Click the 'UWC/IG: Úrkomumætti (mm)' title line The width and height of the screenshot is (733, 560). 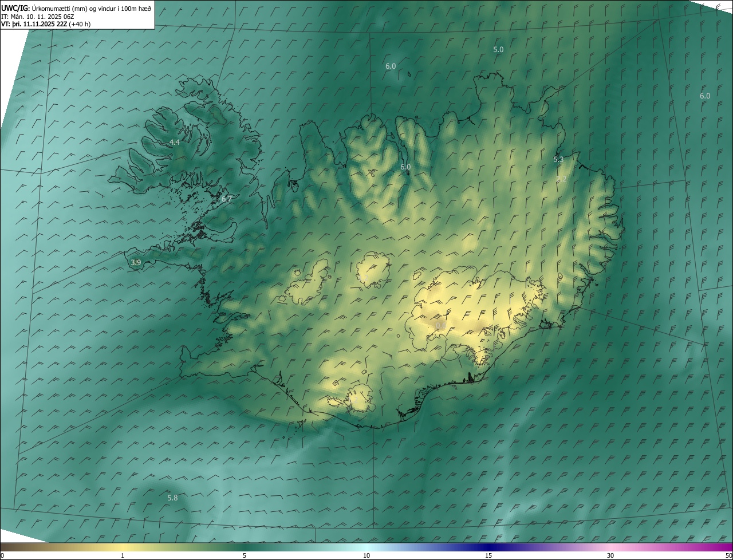[x=77, y=8]
